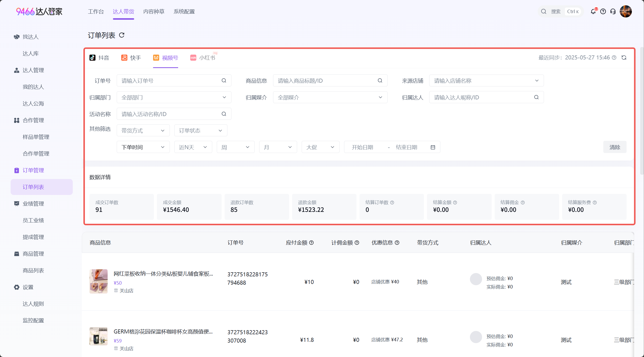Screen dimensions: 644x357
Task: Click the info icon beside 结算金额
Action: click(x=455, y=203)
